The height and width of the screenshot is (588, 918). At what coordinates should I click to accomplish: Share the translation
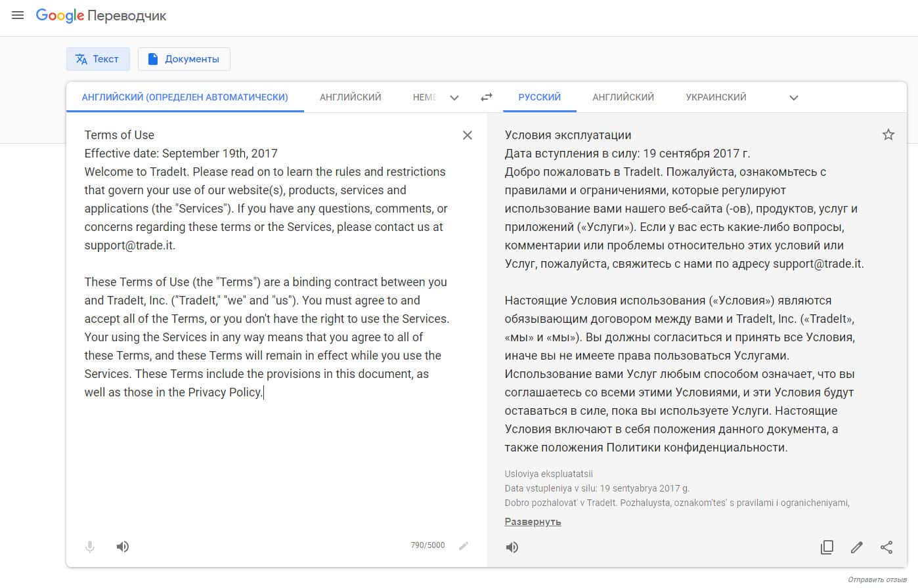pyautogui.click(x=886, y=547)
